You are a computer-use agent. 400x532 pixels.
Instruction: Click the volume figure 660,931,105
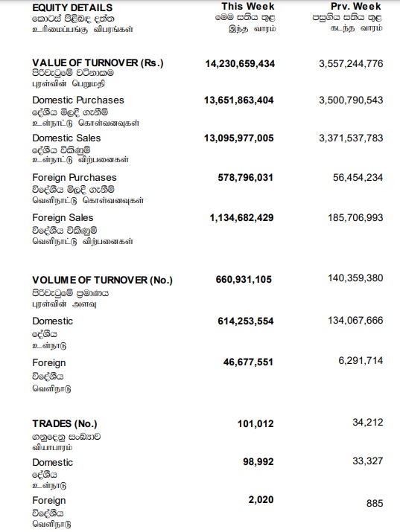coord(244,280)
